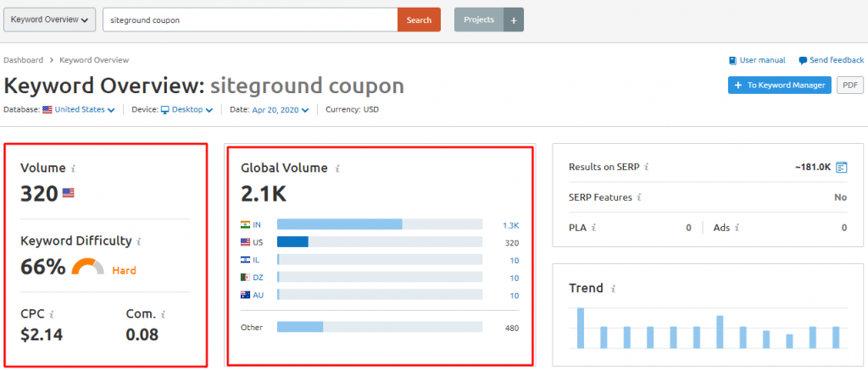Click the tallest first bar in Trend chart
Viewport: 868px width, 370px height.
pos(581,328)
